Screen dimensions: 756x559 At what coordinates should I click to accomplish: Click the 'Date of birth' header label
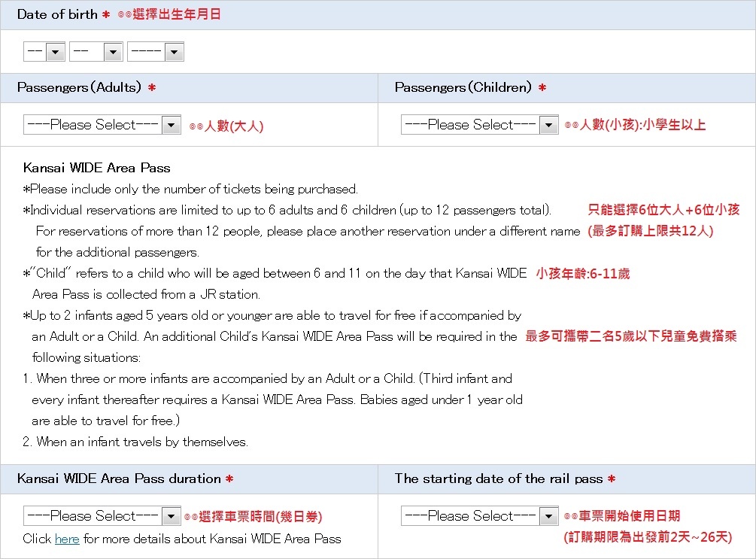click(57, 14)
